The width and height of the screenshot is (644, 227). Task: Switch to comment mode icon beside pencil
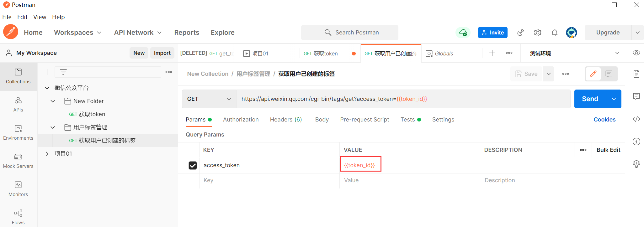point(609,74)
